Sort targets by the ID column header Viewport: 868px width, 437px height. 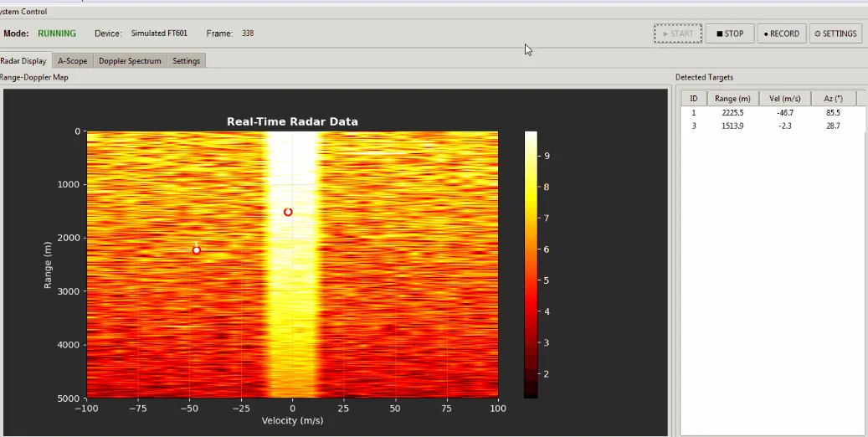tap(693, 99)
